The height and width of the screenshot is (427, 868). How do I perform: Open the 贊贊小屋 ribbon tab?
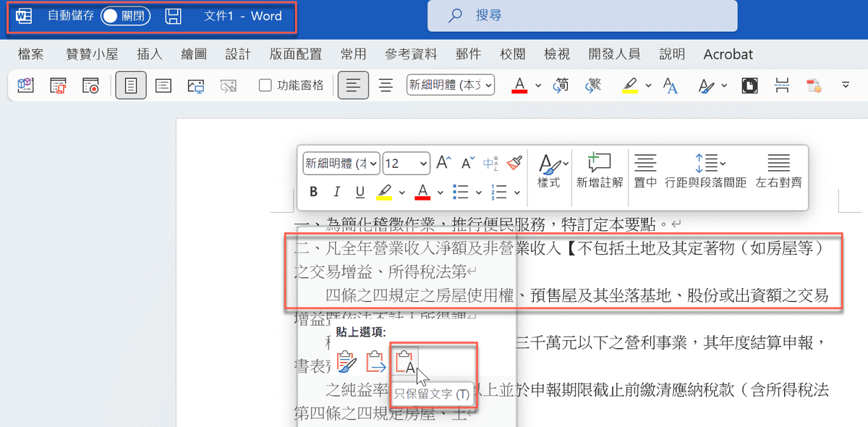92,54
